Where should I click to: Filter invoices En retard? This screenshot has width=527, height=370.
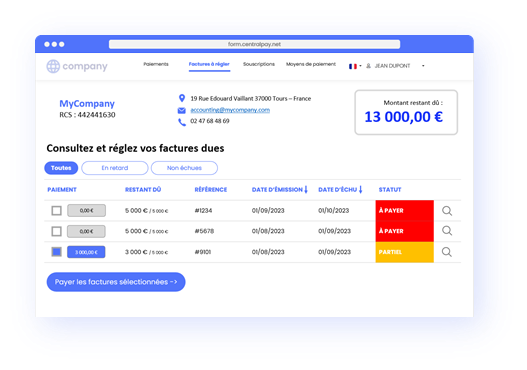point(115,168)
